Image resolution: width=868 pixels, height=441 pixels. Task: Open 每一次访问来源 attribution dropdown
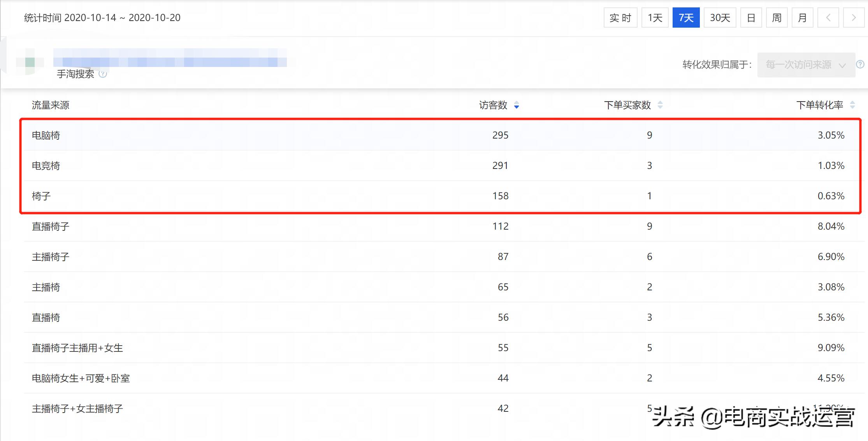coord(806,65)
